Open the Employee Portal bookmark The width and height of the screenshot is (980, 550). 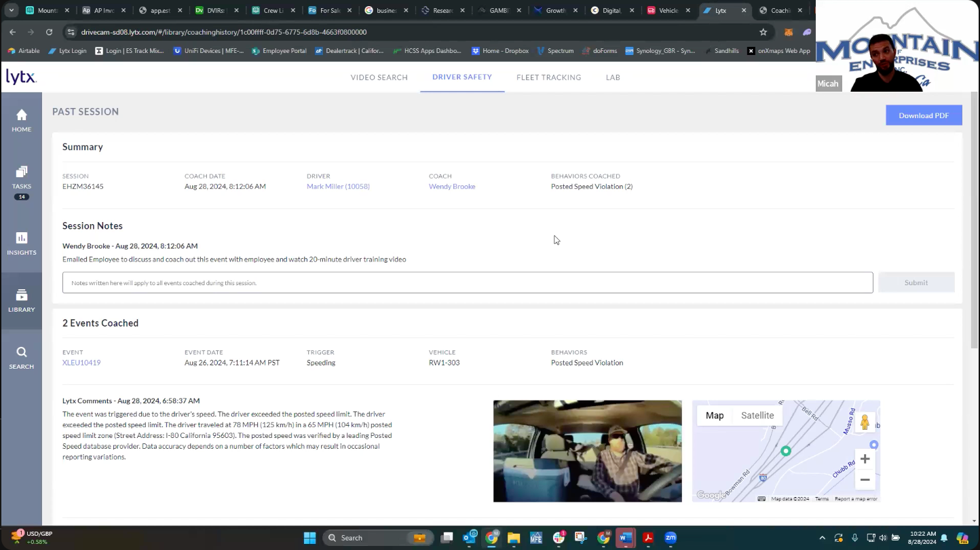click(x=279, y=51)
